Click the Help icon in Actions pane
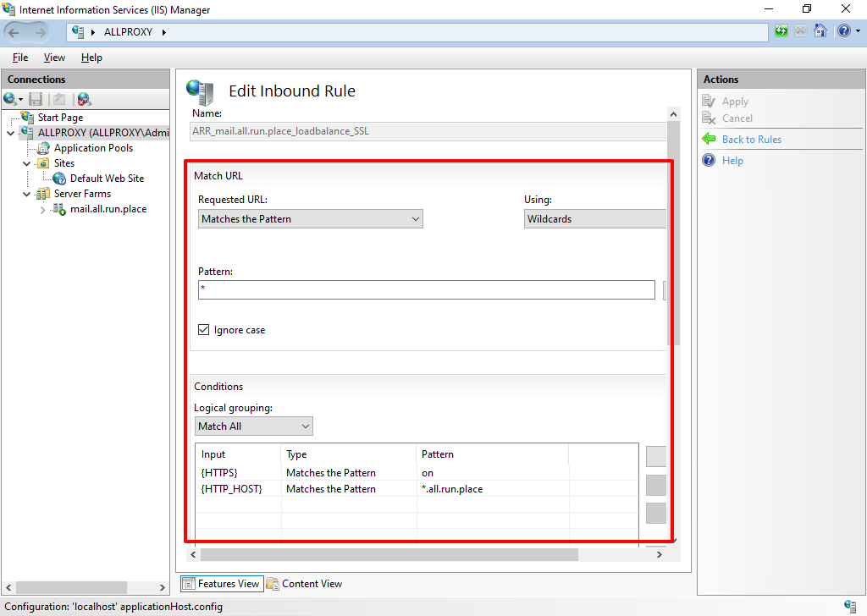867x616 pixels. (709, 160)
